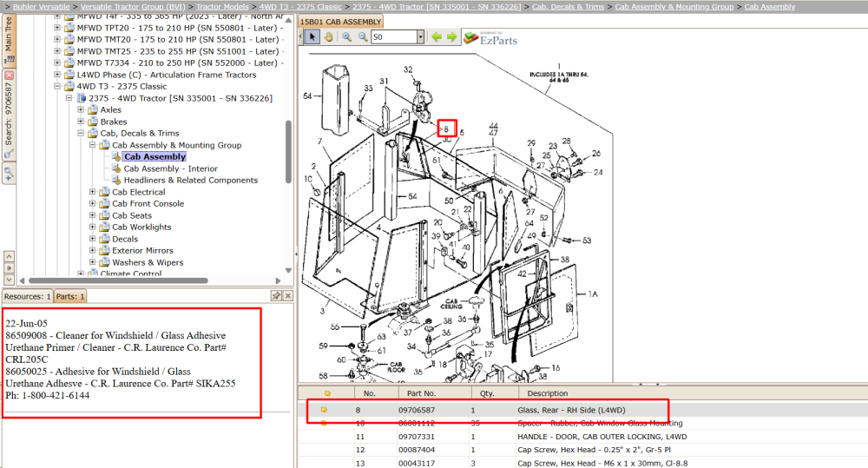Collapse the Cab, Decals & Trims node
The image size is (868, 468).
click(x=81, y=133)
